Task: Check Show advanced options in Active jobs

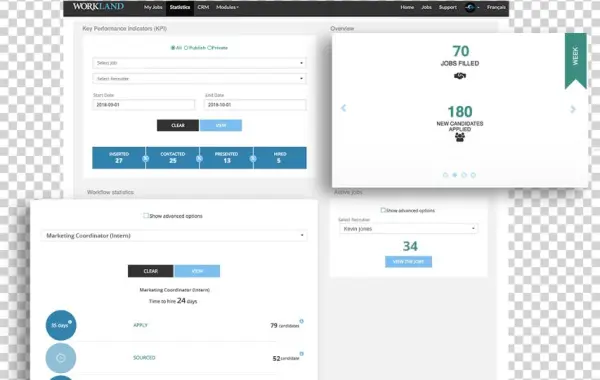Action: 383,210
